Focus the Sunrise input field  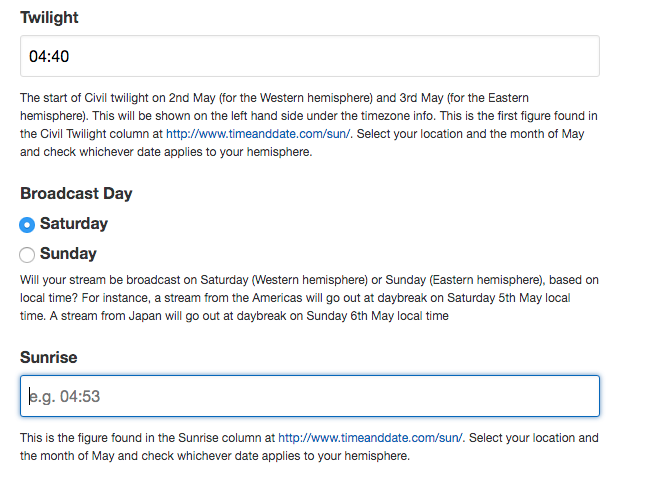coord(310,396)
